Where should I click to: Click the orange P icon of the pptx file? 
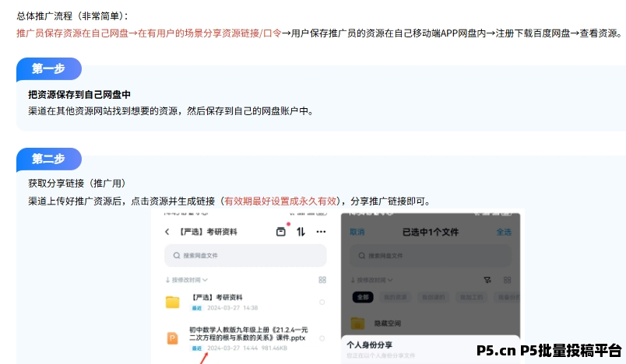[173, 338]
